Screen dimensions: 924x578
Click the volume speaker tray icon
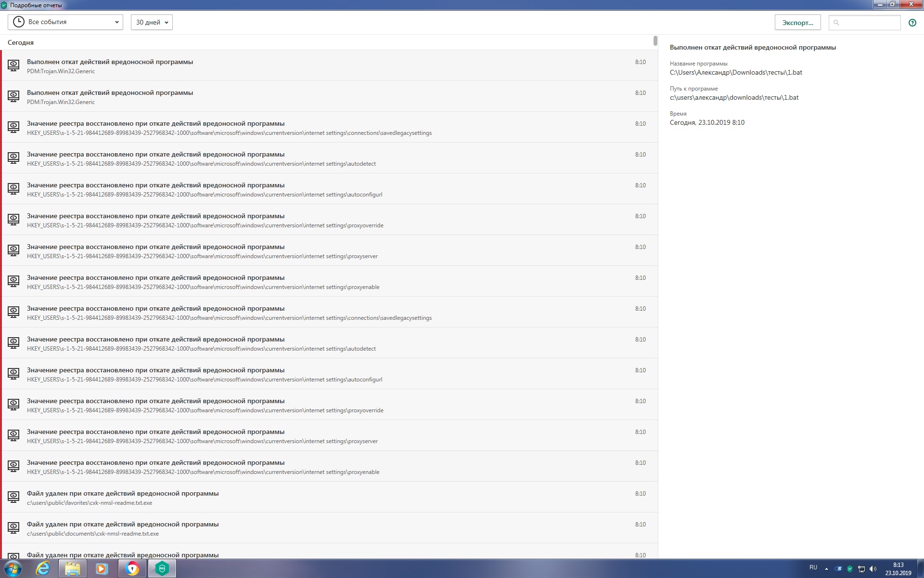873,569
